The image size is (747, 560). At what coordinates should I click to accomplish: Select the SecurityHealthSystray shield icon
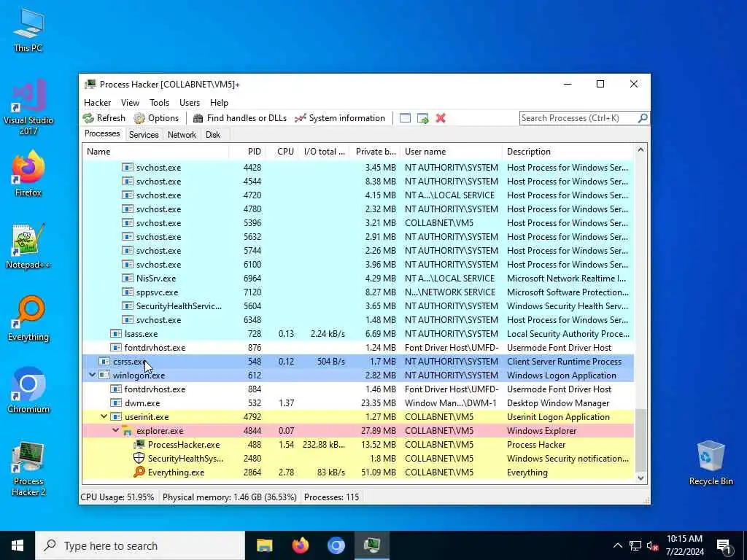tap(139, 458)
